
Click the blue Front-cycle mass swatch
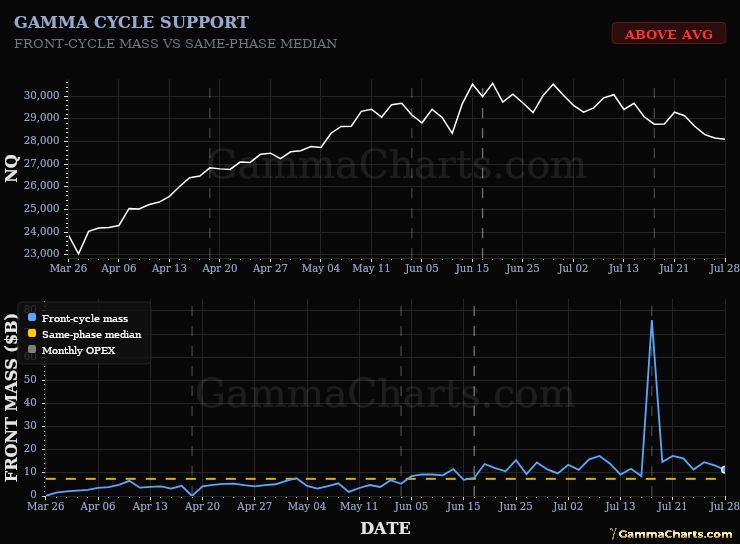[x=32, y=318]
